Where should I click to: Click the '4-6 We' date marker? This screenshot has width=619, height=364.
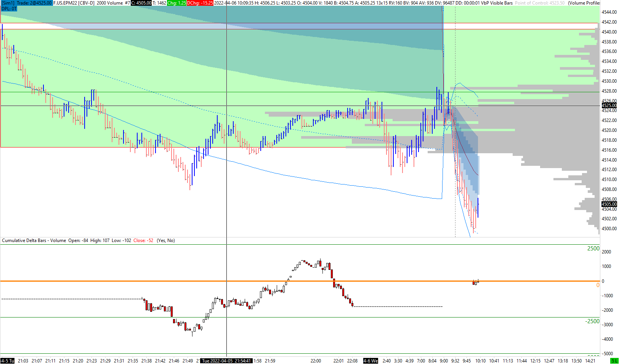(370, 361)
